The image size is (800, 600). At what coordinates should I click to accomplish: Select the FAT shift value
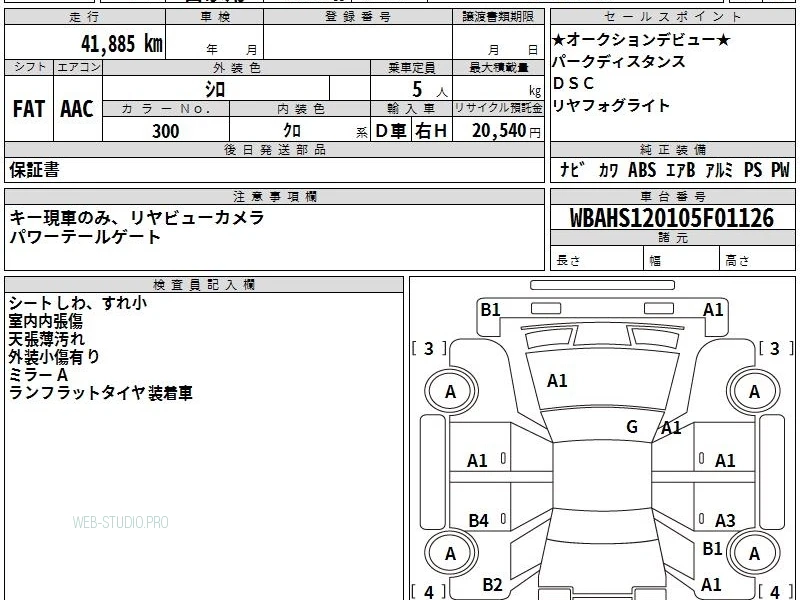pyautogui.click(x=29, y=109)
